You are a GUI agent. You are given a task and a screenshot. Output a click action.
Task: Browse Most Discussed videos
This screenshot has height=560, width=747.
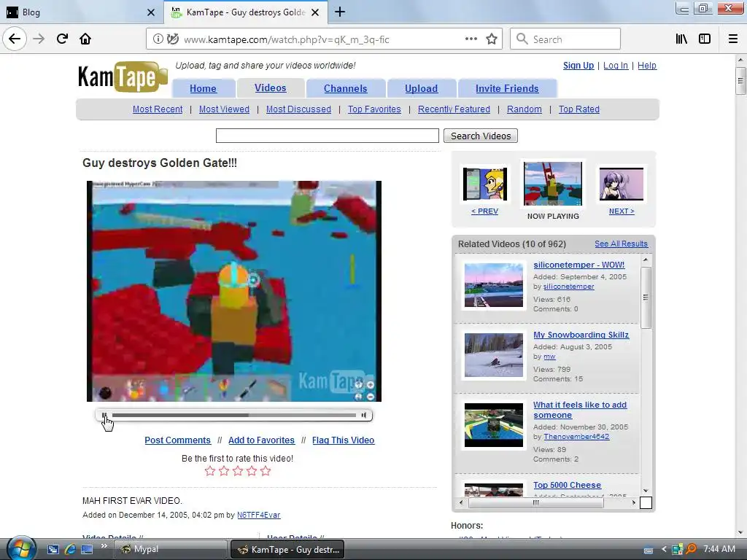(298, 109)
